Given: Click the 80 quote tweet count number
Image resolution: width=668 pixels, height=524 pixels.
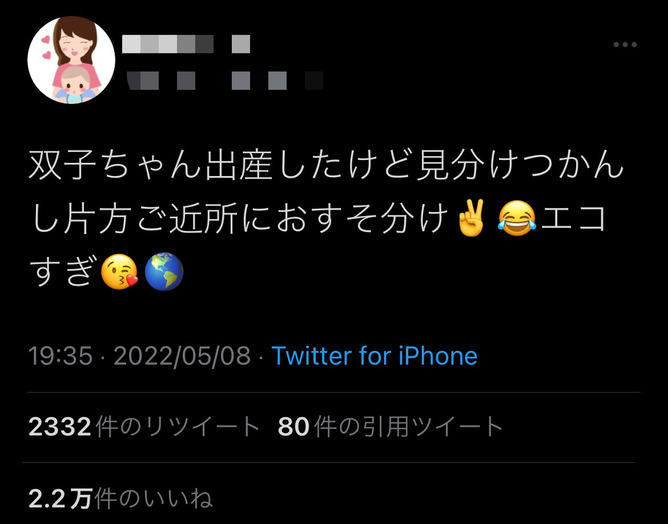Looking at the screenshot, I should [x=293, y=426].
